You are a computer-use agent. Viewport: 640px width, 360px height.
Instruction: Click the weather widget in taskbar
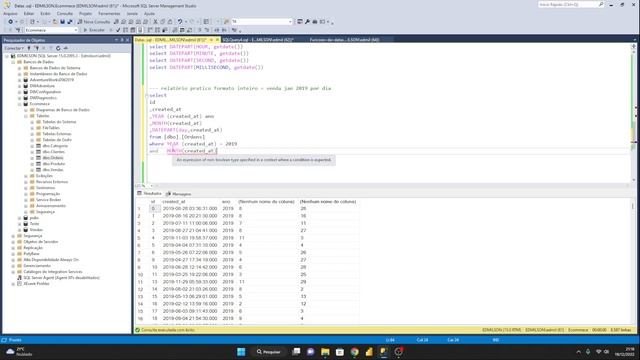pos(19,352)
